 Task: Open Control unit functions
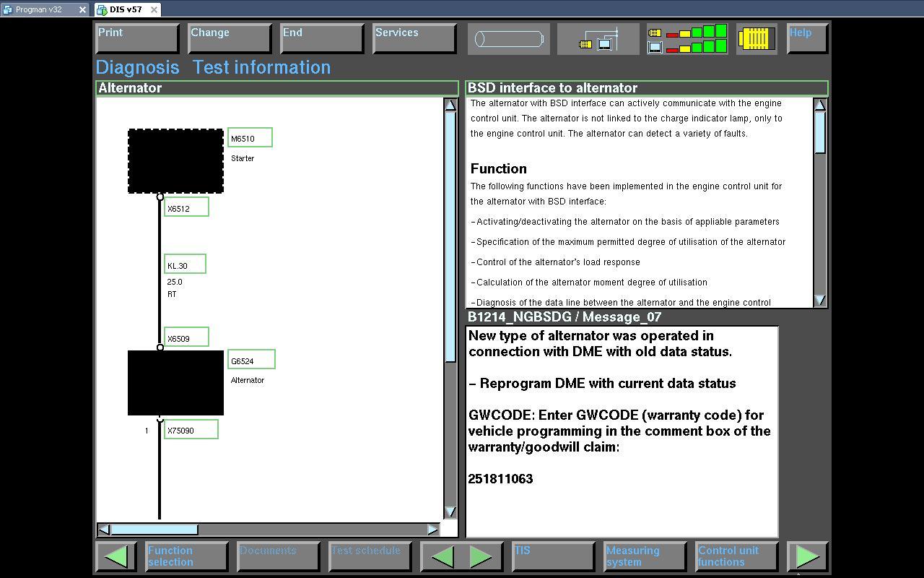click(736, 556)
